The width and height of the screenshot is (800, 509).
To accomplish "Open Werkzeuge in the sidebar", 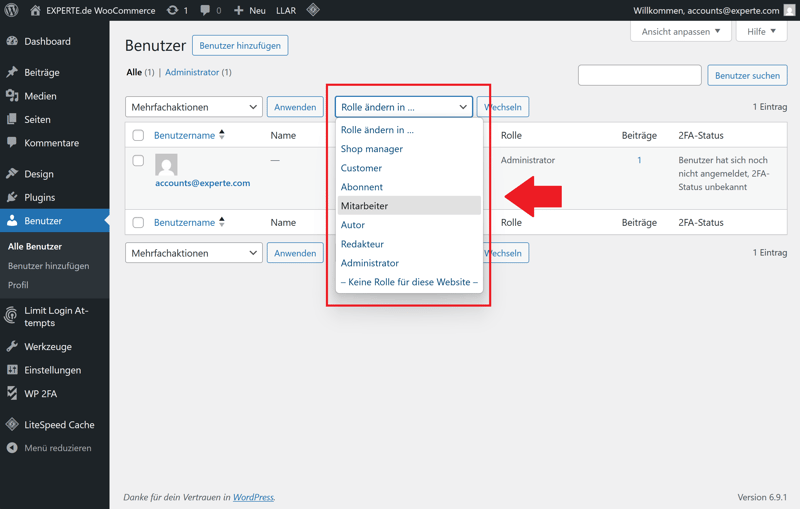I will coord(47,347).
